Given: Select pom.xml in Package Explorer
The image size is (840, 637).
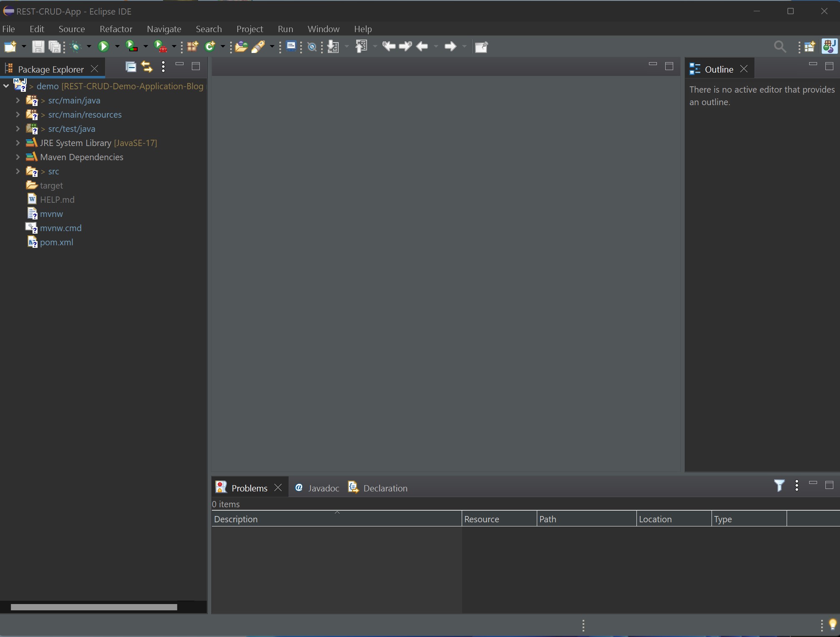Looking at the screenshot, I should click(56, 242).
